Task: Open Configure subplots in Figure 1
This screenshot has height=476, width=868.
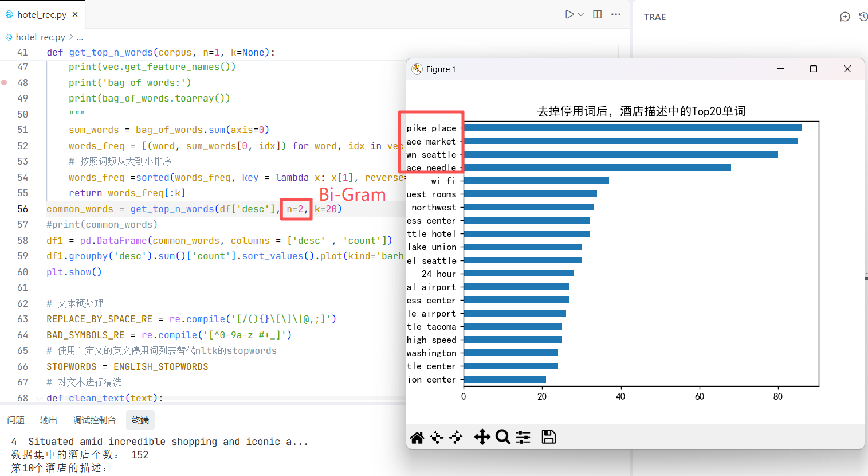Action: (523, 438)
